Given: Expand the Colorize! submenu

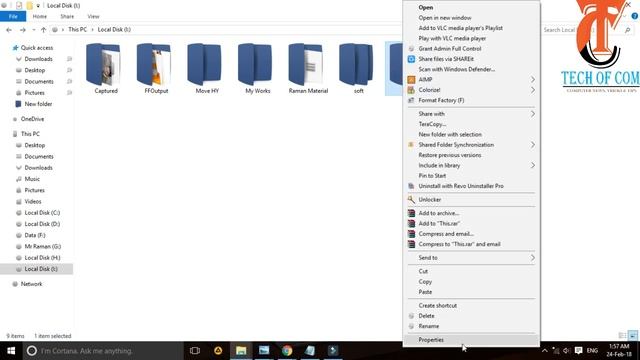Looking at the screenshot, I should pos(471,90).
